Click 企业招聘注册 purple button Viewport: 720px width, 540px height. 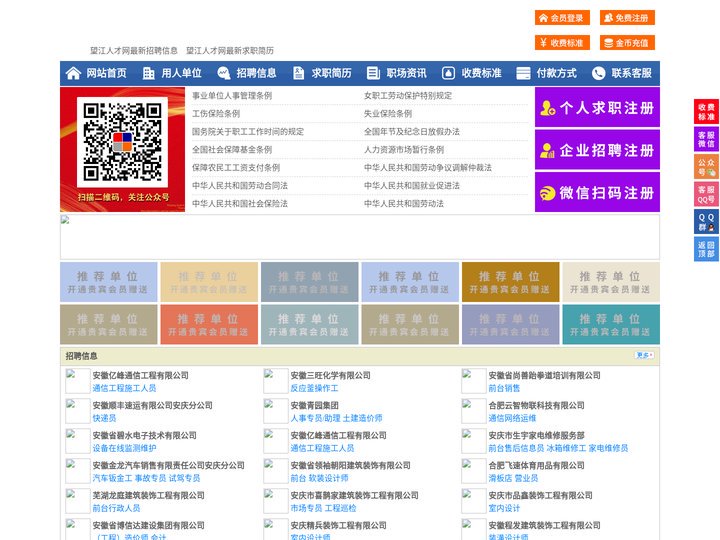click(x=597, y=150)
